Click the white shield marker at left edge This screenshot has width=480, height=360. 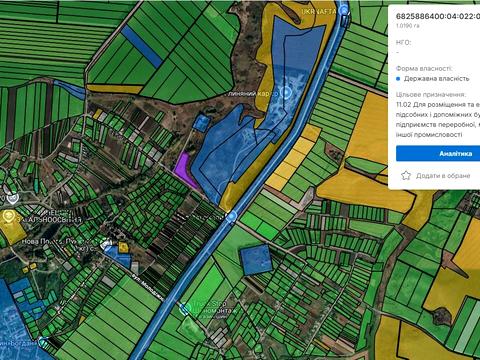click(x=12, y=199)
